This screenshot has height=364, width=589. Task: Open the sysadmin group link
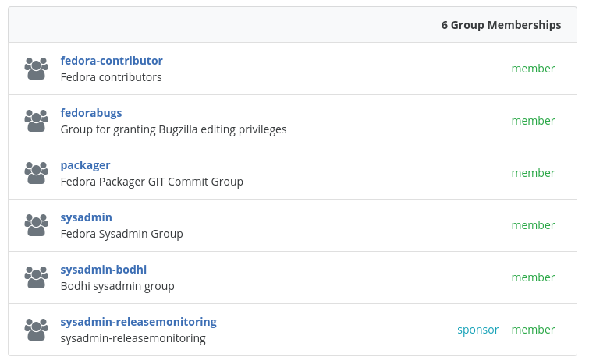[x=87, y=217]
